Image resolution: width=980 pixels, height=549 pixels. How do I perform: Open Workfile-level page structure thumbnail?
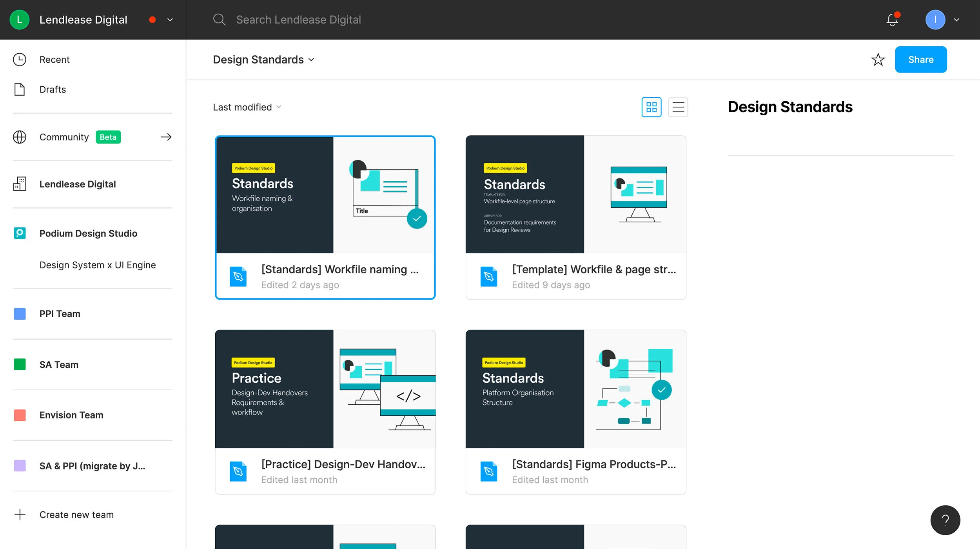pyautogui.click(x=576, y=195)
